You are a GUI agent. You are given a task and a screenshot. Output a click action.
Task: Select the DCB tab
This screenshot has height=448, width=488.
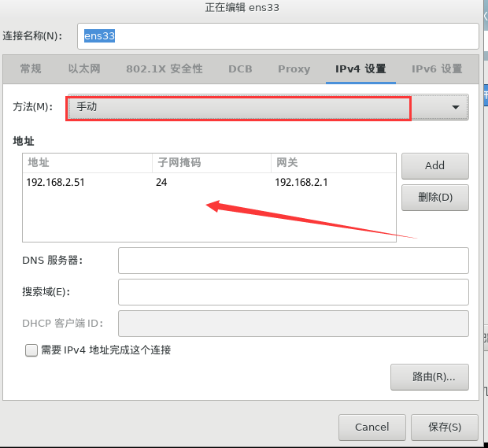240,68
